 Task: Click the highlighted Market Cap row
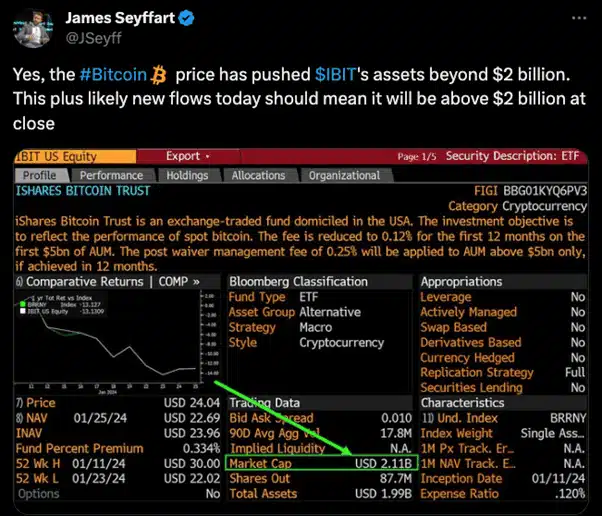pos(321,463)
